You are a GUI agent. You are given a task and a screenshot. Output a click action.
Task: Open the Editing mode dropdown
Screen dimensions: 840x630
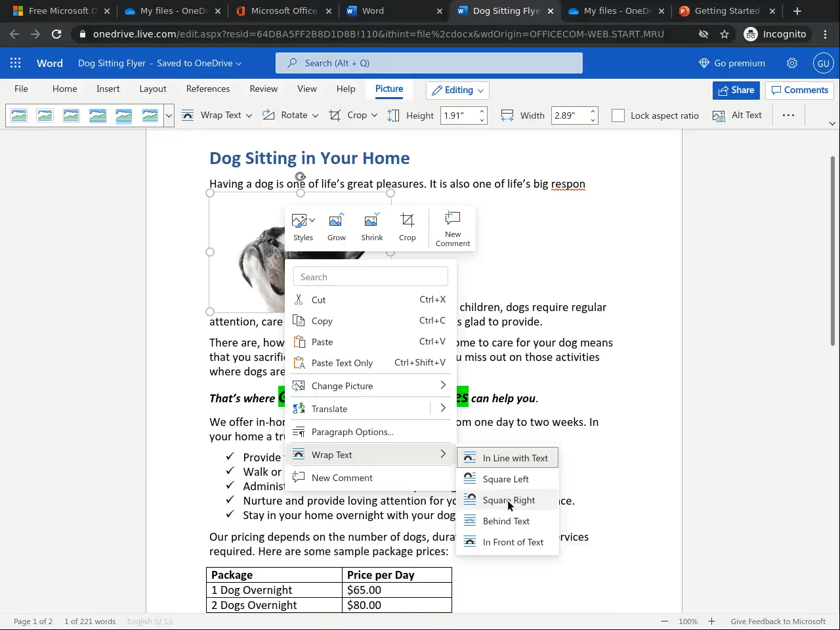[457, 90]
